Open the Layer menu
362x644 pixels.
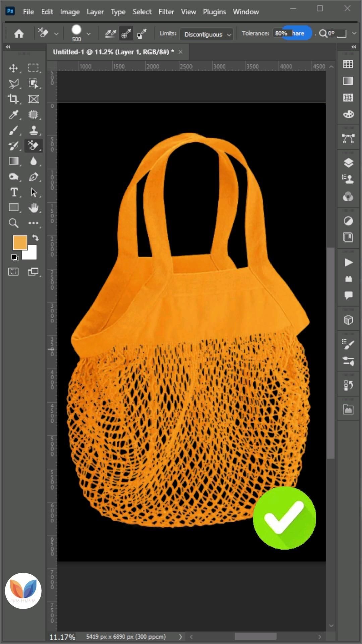click(95, 12)
